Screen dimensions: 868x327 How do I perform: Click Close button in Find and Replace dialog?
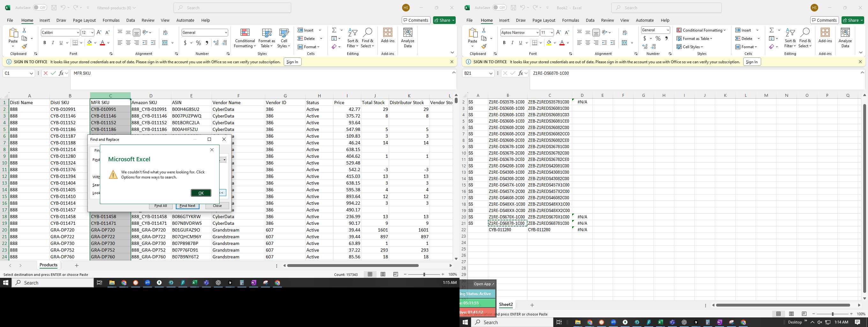[217, 206]
